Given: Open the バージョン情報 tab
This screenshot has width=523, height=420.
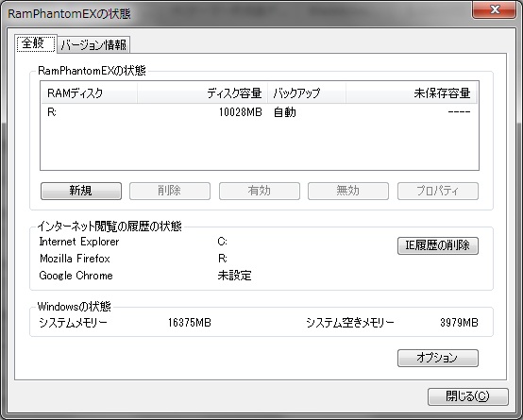Looking at the screenshot, I should click(x=93, y=44).
